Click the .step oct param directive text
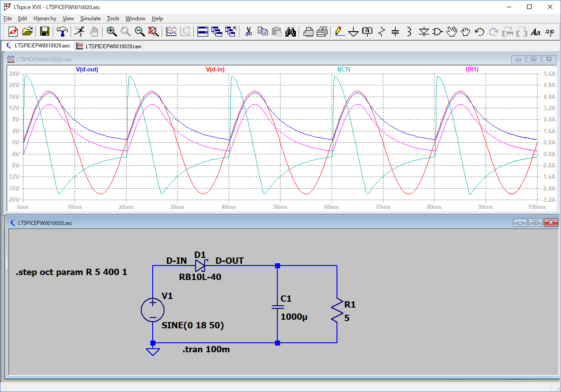The image size is (561, 392). point(71,273)
